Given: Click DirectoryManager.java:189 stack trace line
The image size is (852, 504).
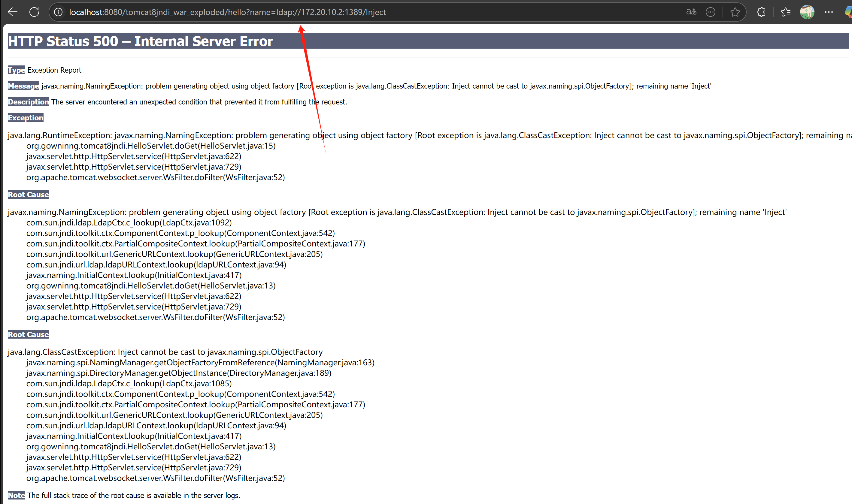Looking at the screenshot, I should coord(179,373).
